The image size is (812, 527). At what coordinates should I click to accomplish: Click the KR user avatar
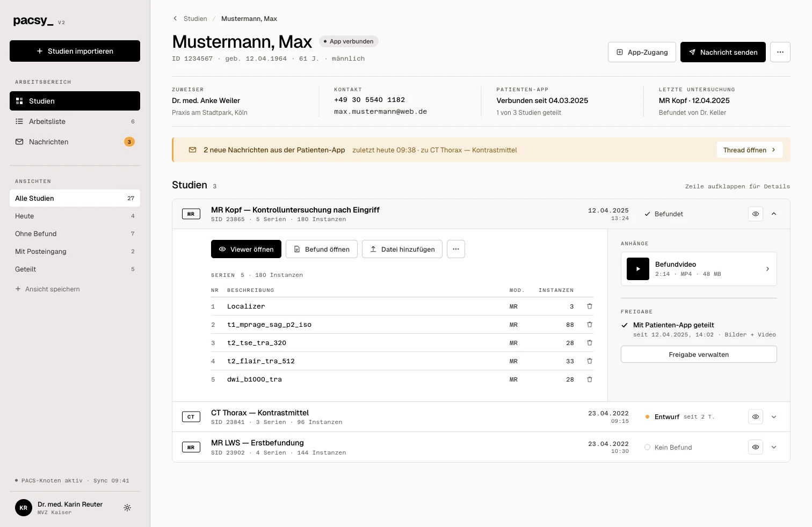(x=24, y=508)
